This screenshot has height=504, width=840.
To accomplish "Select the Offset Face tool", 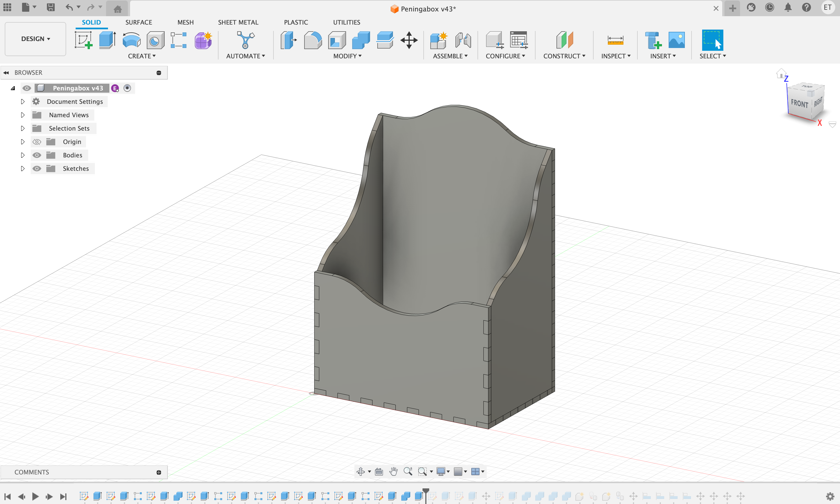I will click(385, 40).
